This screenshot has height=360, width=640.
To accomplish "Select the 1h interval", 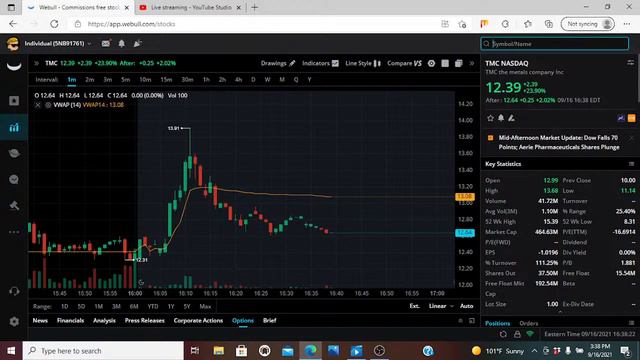I will click(206, 80).
